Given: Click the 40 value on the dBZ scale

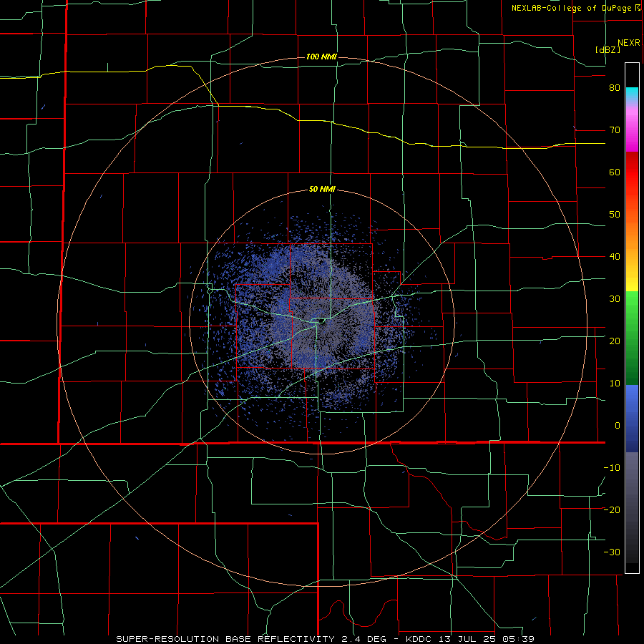Looking at the screenshot, I should click(x=615, y=257).
